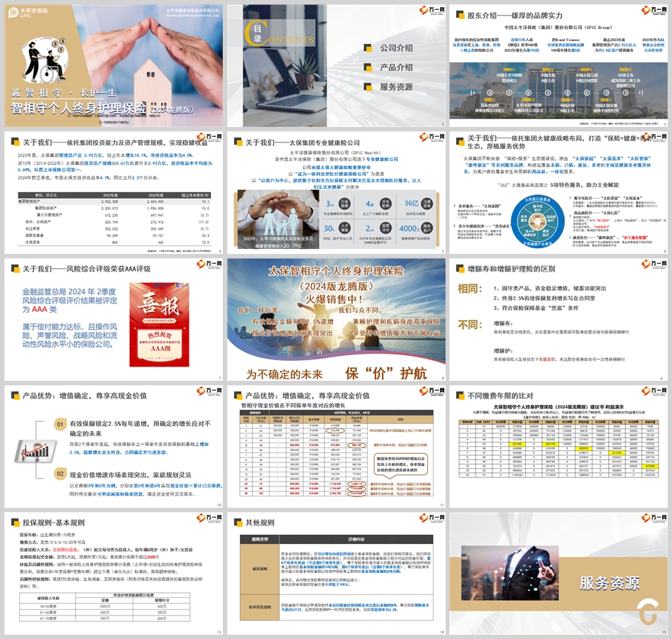Click the subtitle 智相守现金价值在不同保单年度对应的增长
This screenshot has width=672, height=639.
(293, 405)
